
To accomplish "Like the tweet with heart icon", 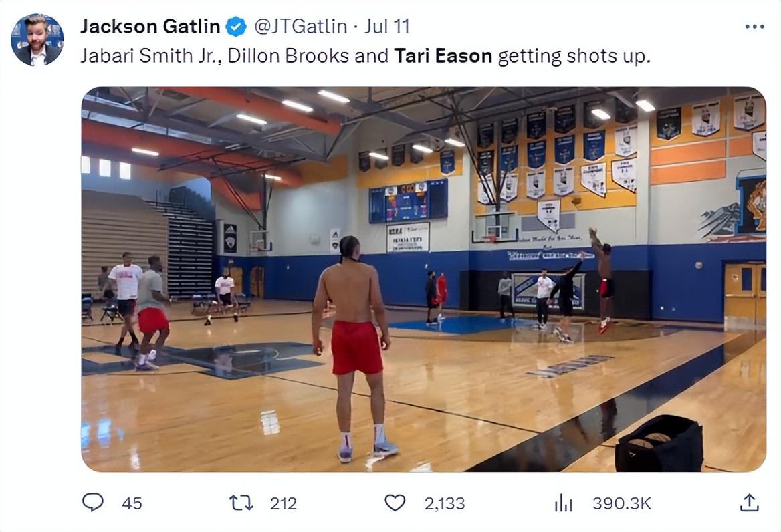I will pyautogui.click(x=395, y=502).
